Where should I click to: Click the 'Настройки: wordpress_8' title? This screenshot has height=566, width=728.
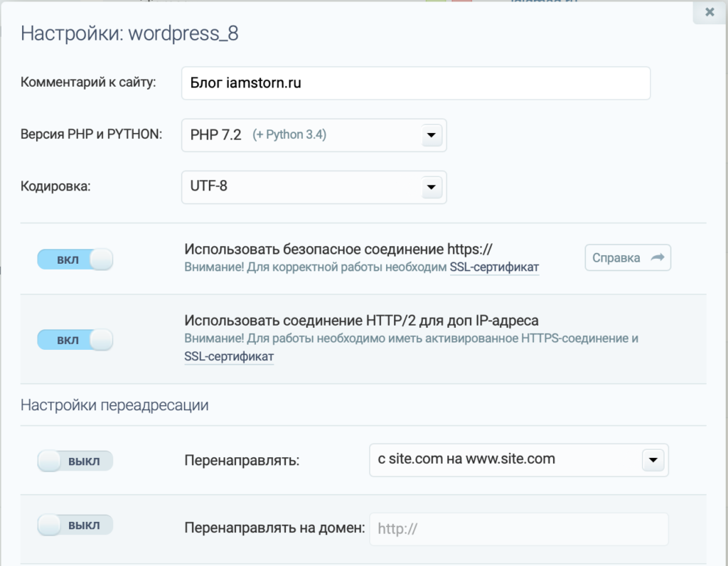[x=129, y=33]
